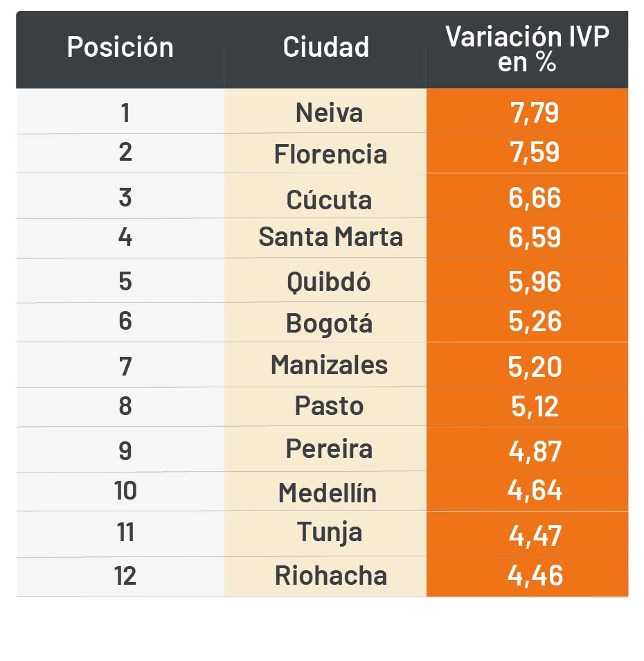Select the Santa Marta cell
This screenshot has width=644, height=661.
pos(330,237)
